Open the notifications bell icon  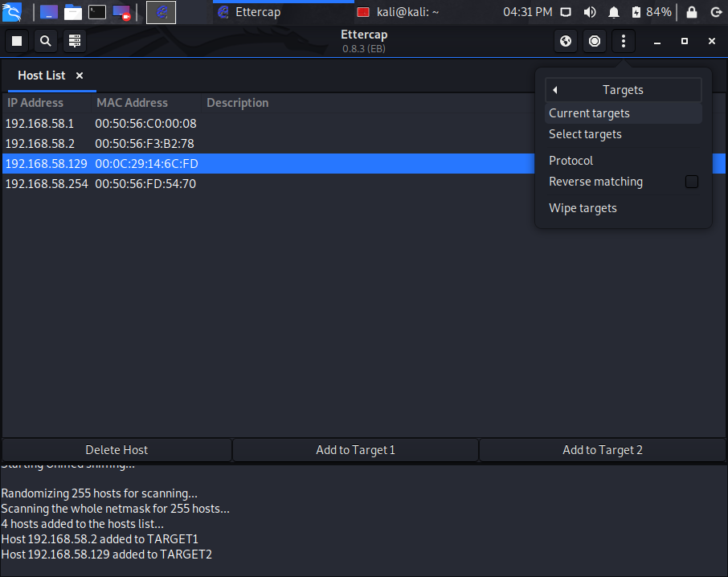point(614,12)
